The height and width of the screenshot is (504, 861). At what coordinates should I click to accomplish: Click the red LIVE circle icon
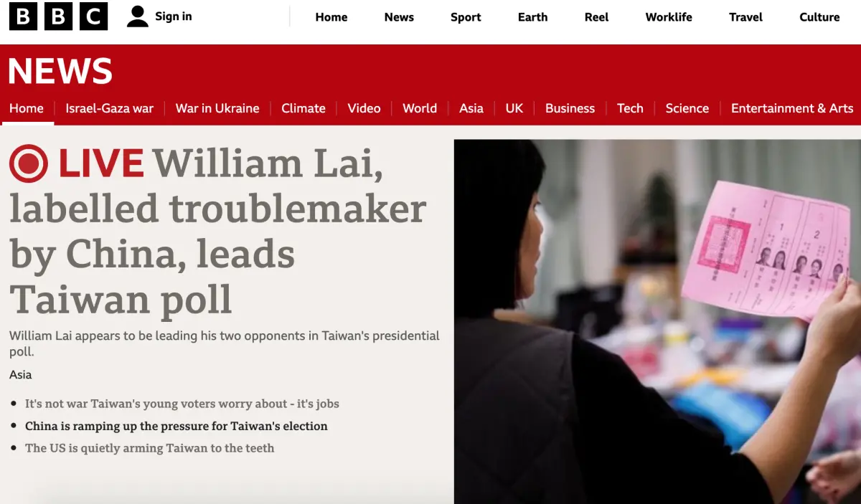[29, 163]
